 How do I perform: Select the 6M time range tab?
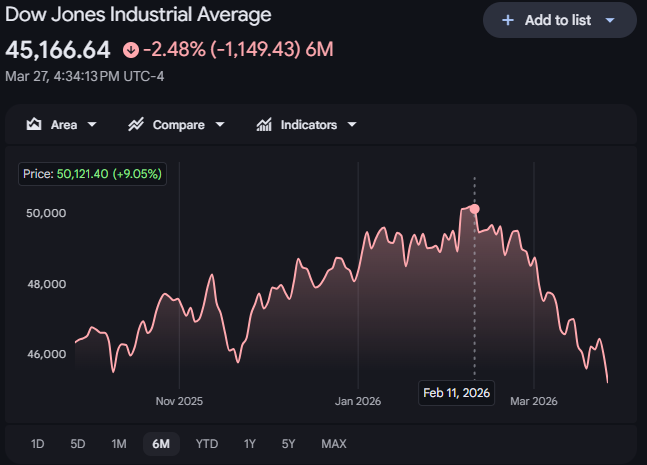(x=161, y=444)
